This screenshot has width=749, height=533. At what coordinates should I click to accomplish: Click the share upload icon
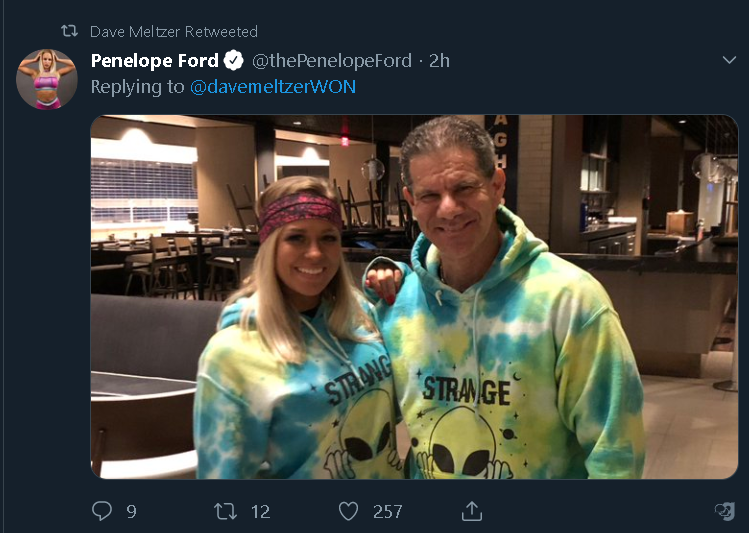tap(472, 511)
